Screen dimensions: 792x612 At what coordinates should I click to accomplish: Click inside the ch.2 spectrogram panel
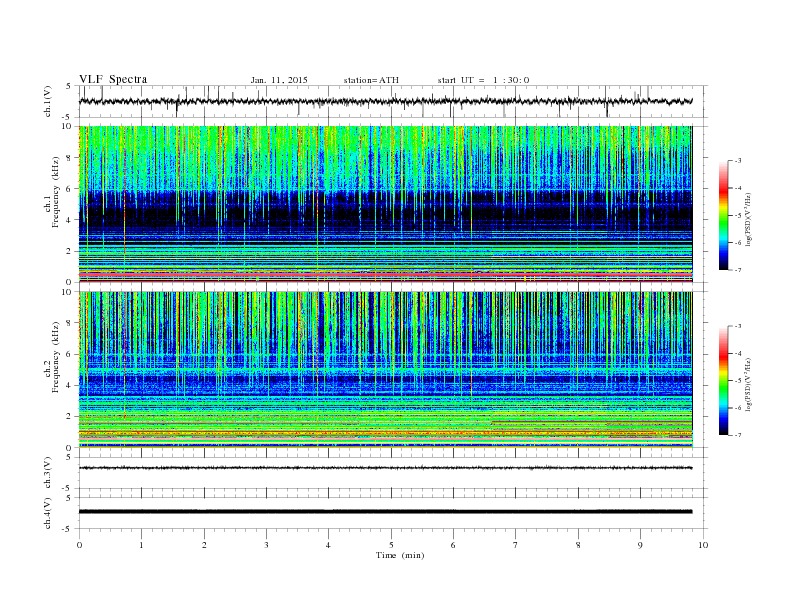[385, 370]
